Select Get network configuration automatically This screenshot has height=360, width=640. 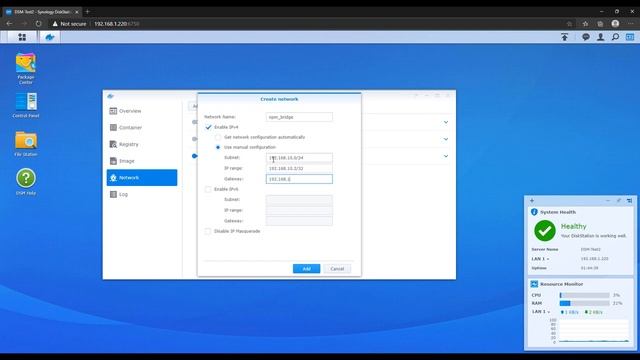(218, 137)
